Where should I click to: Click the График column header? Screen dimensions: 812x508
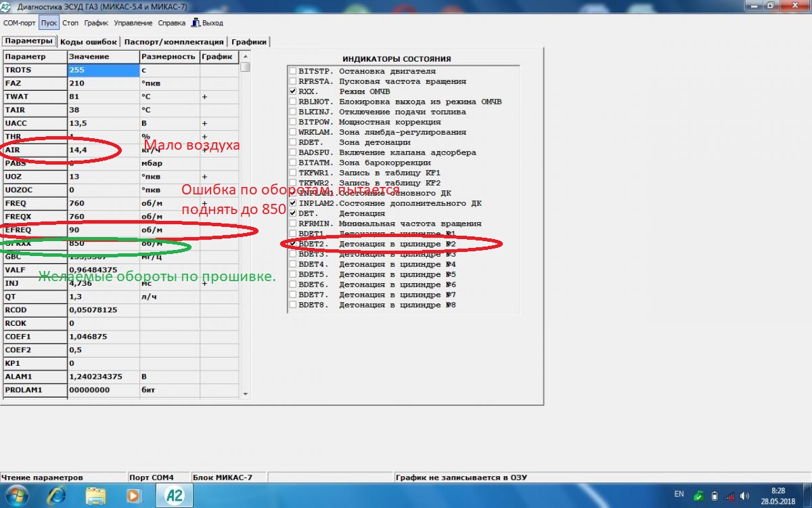[x=219, y=57]
